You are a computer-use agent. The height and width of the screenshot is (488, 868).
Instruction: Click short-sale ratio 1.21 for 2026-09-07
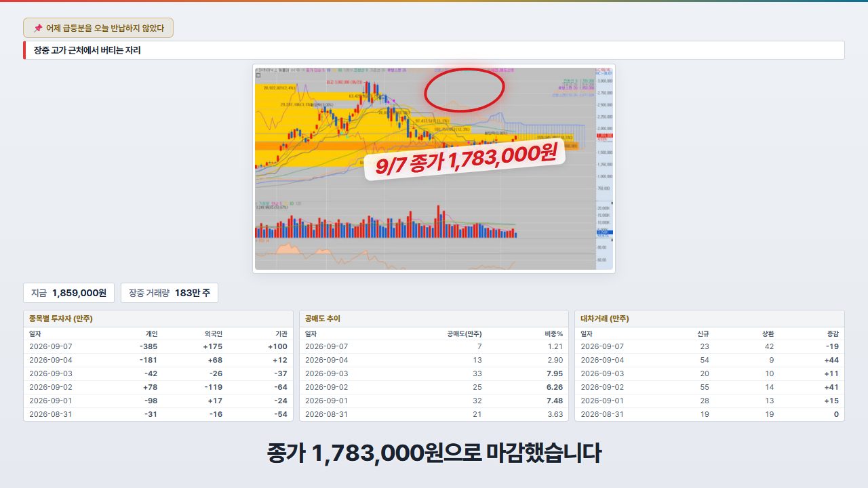click(555, 347)
